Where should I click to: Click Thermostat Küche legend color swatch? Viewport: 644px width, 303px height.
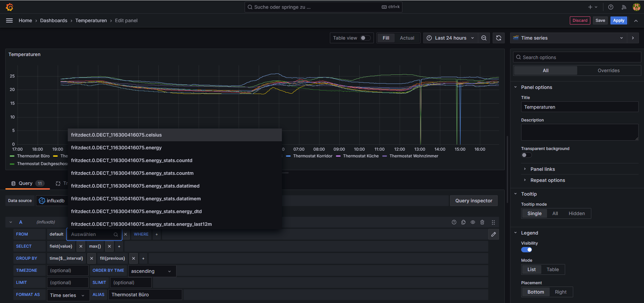(x=338, y=156)
